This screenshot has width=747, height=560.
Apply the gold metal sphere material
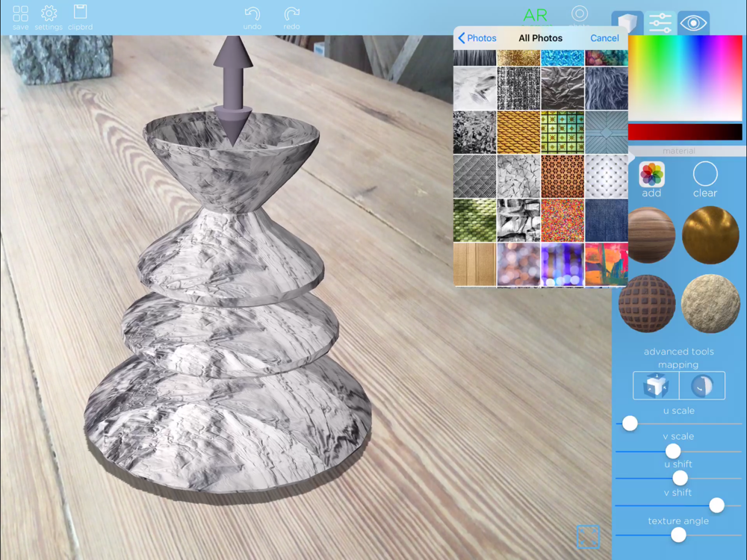click(x=710, y=235)
